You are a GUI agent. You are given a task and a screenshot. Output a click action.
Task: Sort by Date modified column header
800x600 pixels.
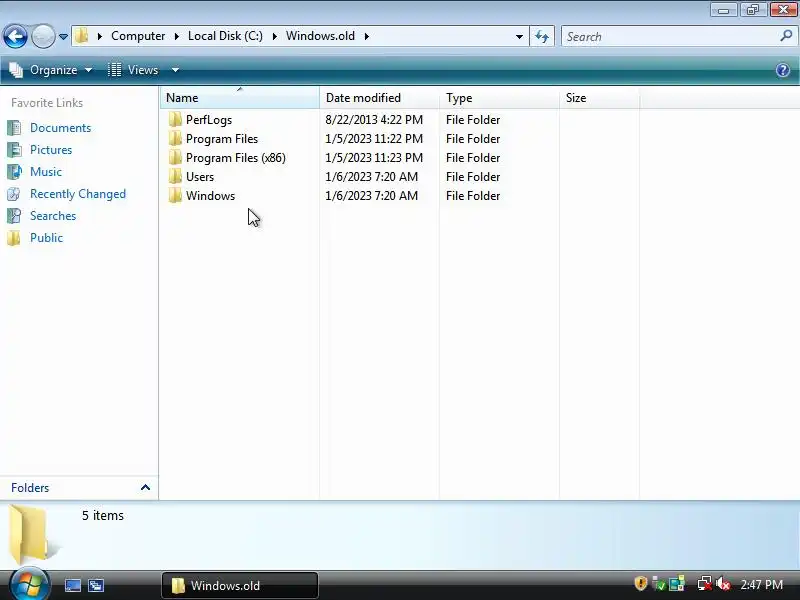click(x=380, y=97)
